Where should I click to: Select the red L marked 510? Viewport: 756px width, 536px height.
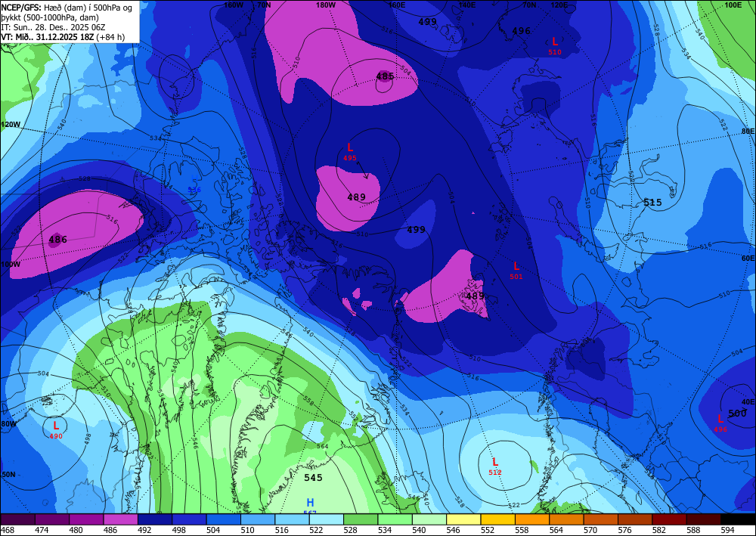coord(555,42)
